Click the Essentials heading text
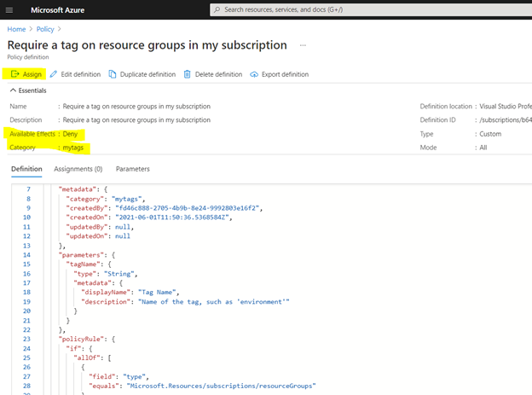532x395 pixels. 32,90
